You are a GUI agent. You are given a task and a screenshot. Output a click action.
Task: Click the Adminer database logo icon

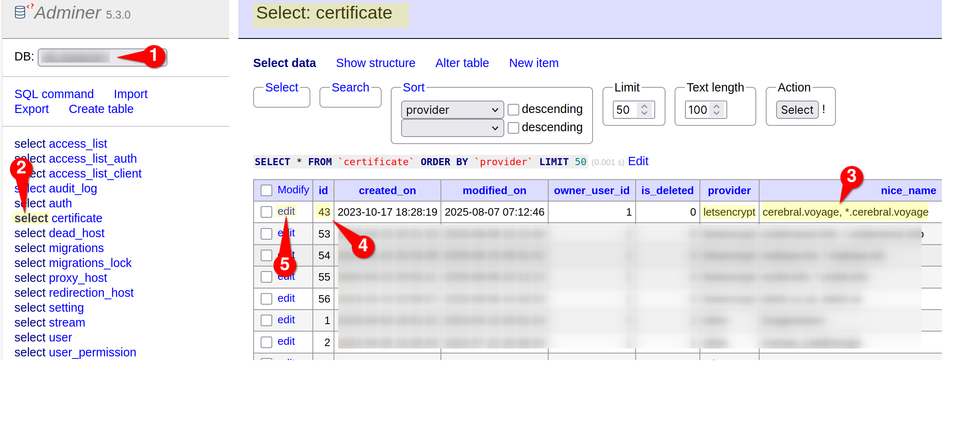coord(20,12)
